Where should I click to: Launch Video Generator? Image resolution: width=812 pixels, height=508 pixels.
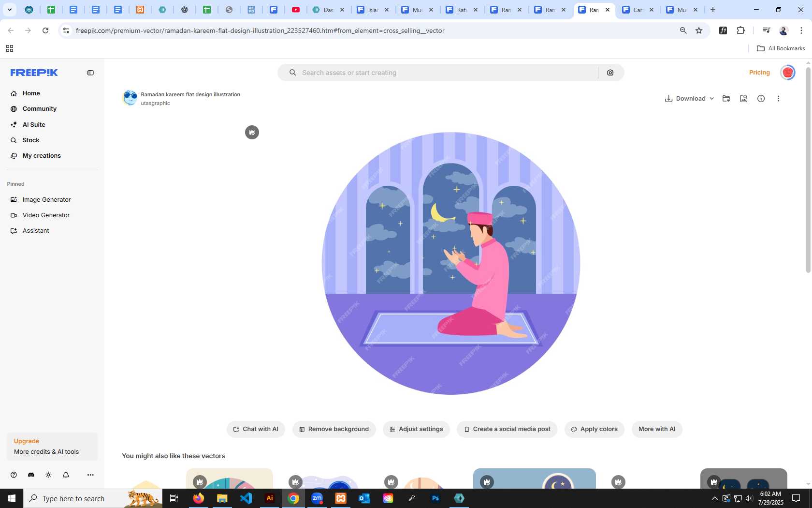click(46, 215)
